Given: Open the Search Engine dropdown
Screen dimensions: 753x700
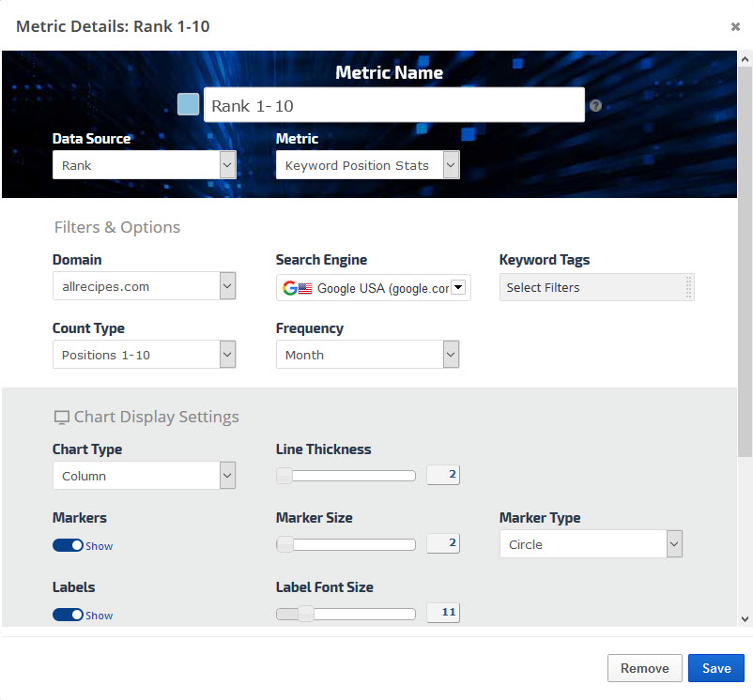Looking at the screenshot, I should (374, 288).
